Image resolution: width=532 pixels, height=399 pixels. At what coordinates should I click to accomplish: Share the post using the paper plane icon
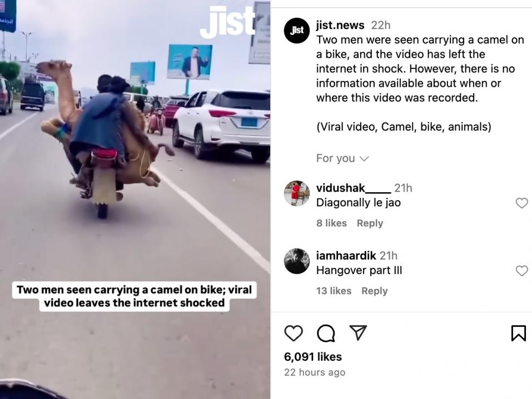358,332
